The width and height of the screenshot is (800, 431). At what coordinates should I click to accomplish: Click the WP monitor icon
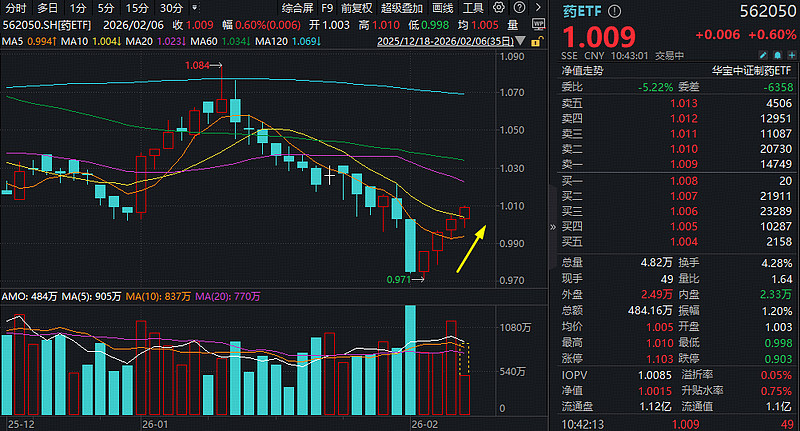pyautogui.click(x=538, y=25)
